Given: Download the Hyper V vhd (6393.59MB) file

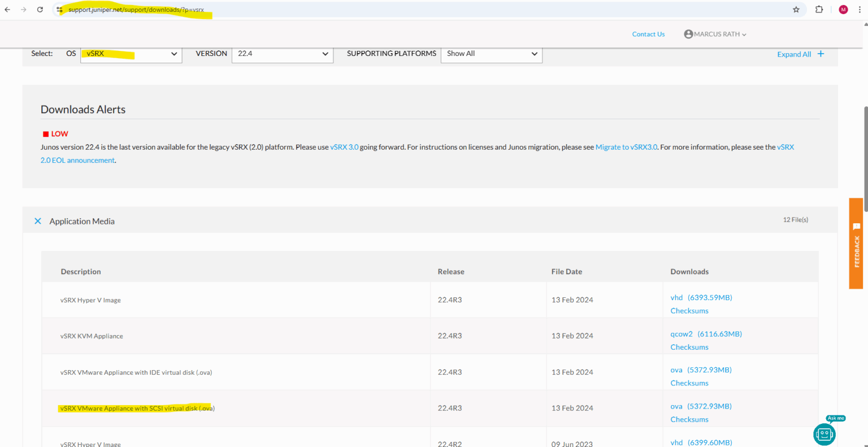Looking at the screenshot, I should pyautogui.click(x=701, y=297).
